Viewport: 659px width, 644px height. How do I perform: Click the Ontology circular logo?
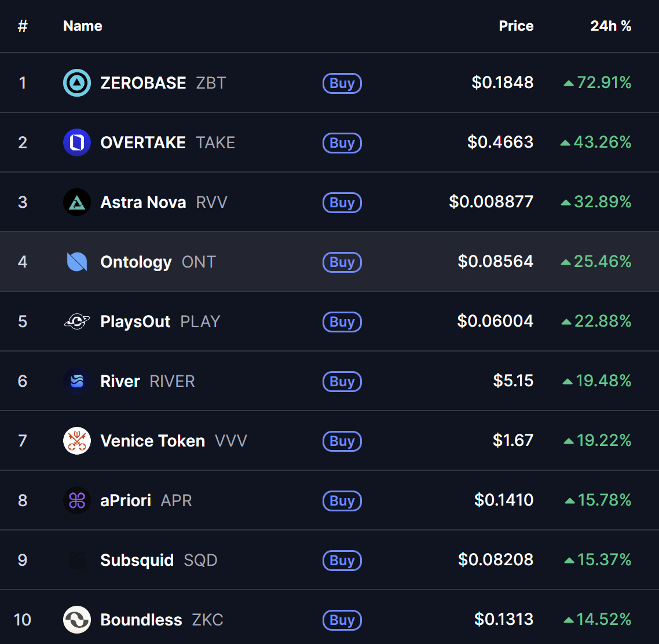[76, 261]
